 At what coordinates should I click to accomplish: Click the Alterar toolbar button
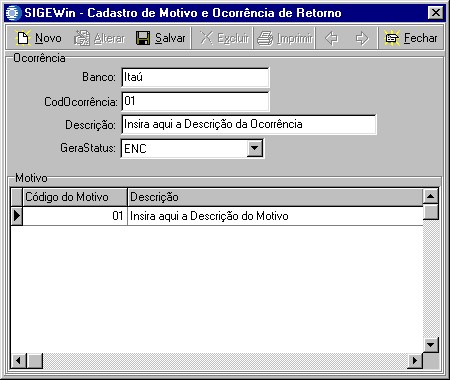tap(99, 38)
